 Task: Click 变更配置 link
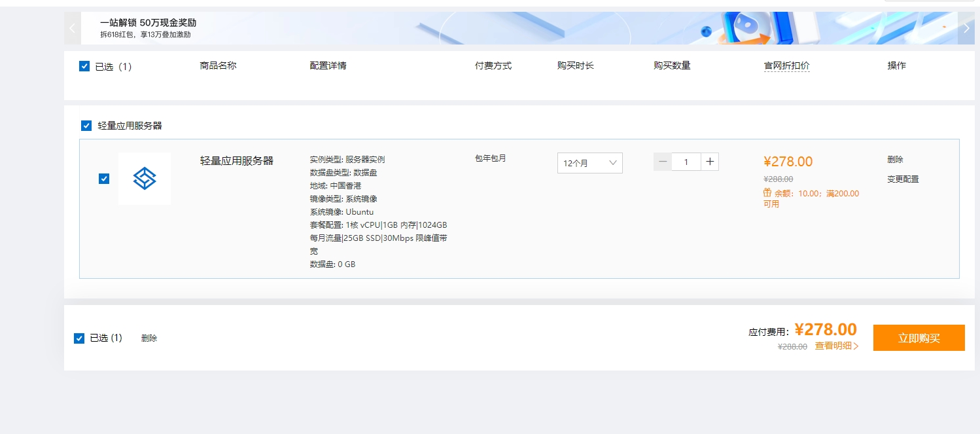click(903, 179)
